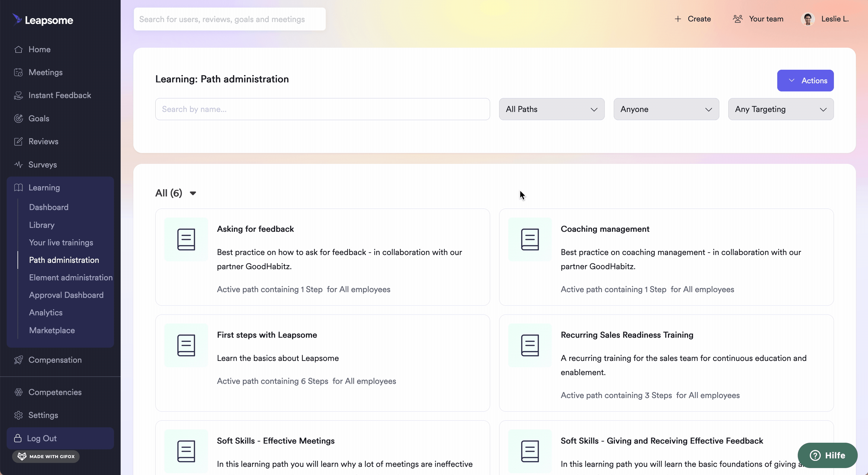Click the Home icon in sidebar
Screen dimensions: 868x475
18,49
